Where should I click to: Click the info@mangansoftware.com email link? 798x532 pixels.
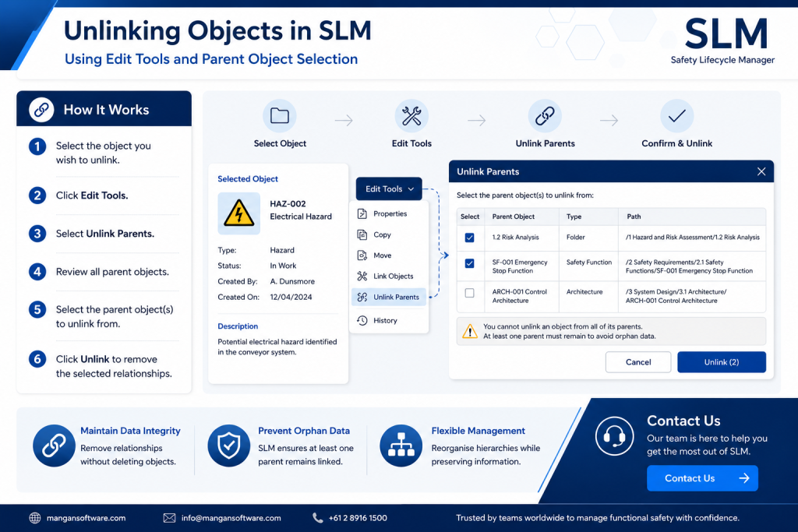231,518
